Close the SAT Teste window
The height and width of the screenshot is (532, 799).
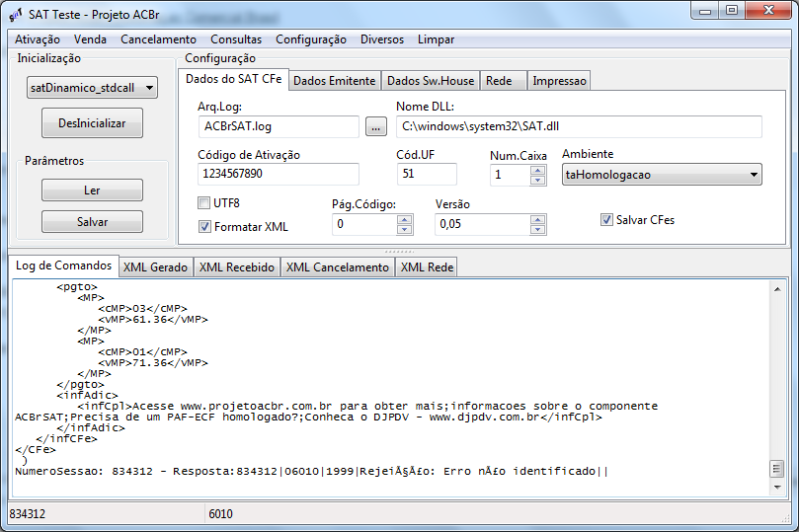pyautogui.click(x=769, y=11)
